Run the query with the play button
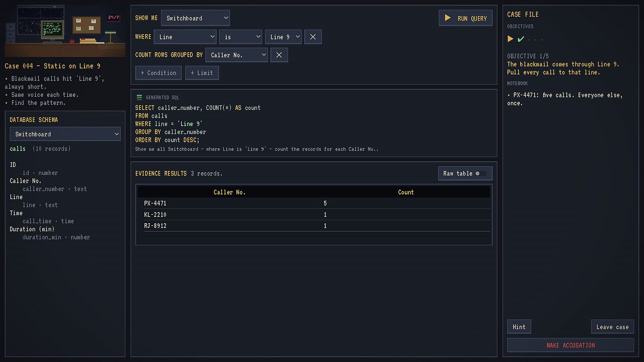 click(465, 18)
